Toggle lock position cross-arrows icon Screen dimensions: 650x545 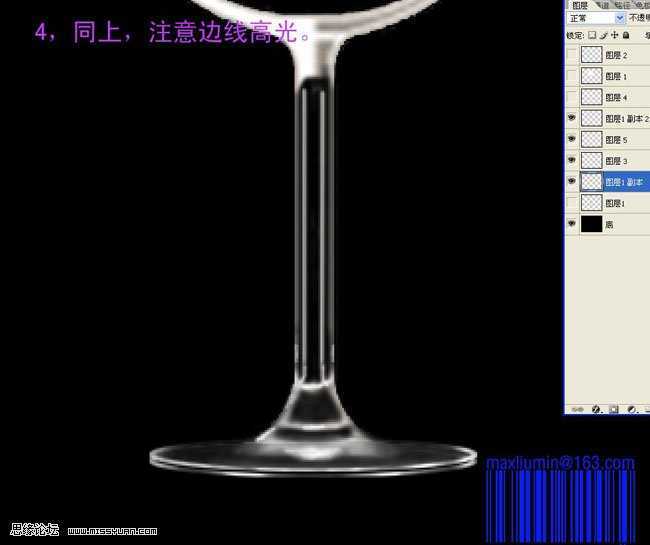[x=615, y=35]
